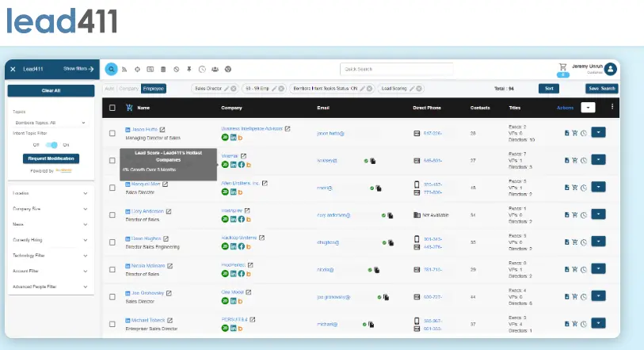Check the Cory Anderson row checkbox
The image size is (644, 350).
(x=112, y=215)
